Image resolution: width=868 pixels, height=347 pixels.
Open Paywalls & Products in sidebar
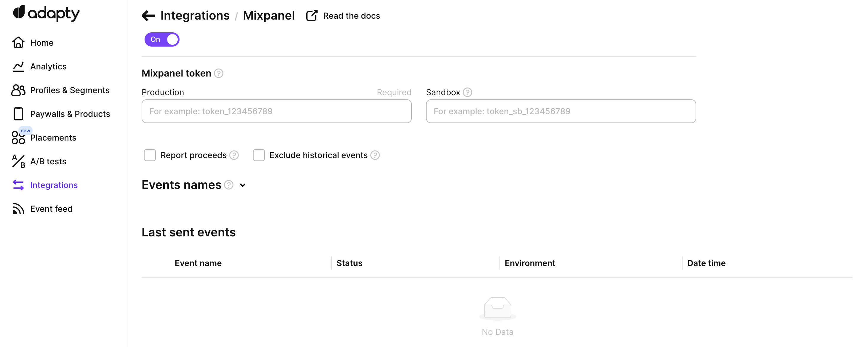70,114
